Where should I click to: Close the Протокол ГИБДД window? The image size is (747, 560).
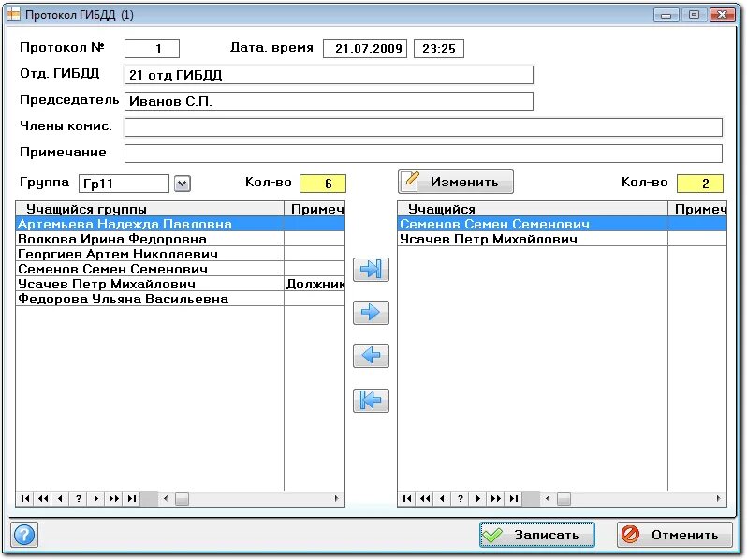(x=723, y=15)
